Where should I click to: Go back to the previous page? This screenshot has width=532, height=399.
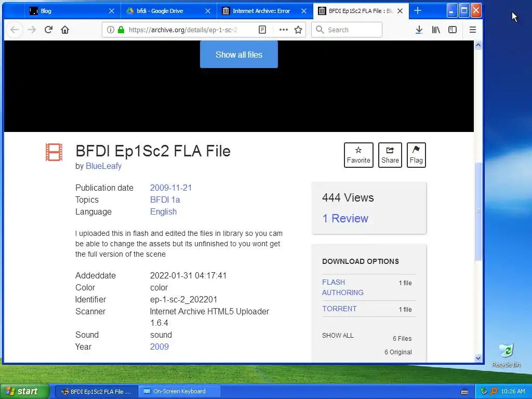[14, 30]
